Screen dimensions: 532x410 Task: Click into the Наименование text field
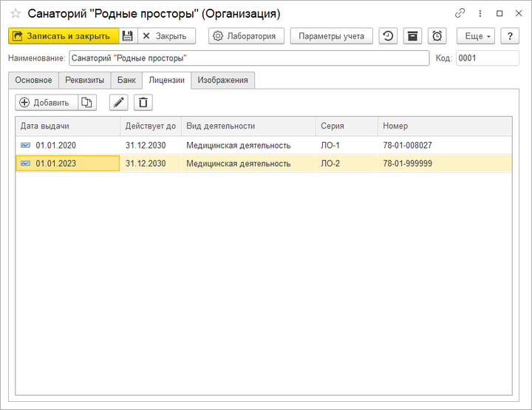[248, 58]
